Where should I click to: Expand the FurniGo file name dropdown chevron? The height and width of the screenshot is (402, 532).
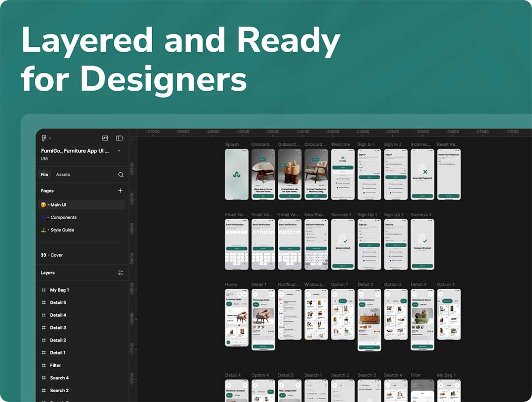point(119,151)
